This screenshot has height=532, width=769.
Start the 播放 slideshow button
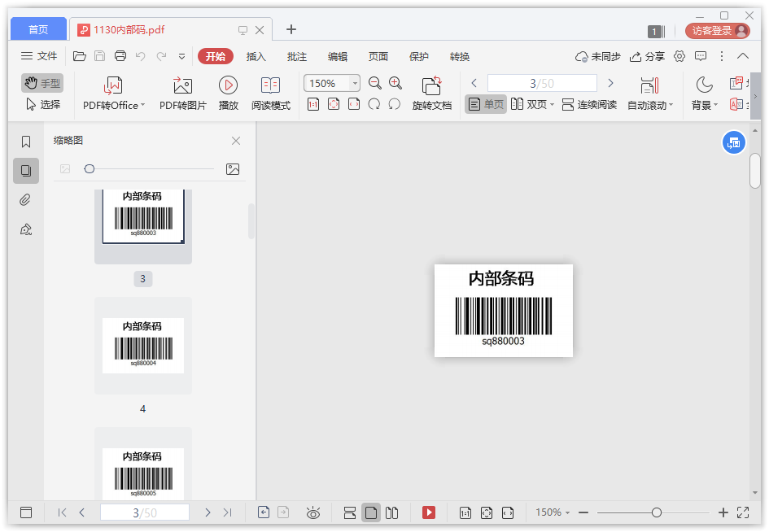pos(228,94)
